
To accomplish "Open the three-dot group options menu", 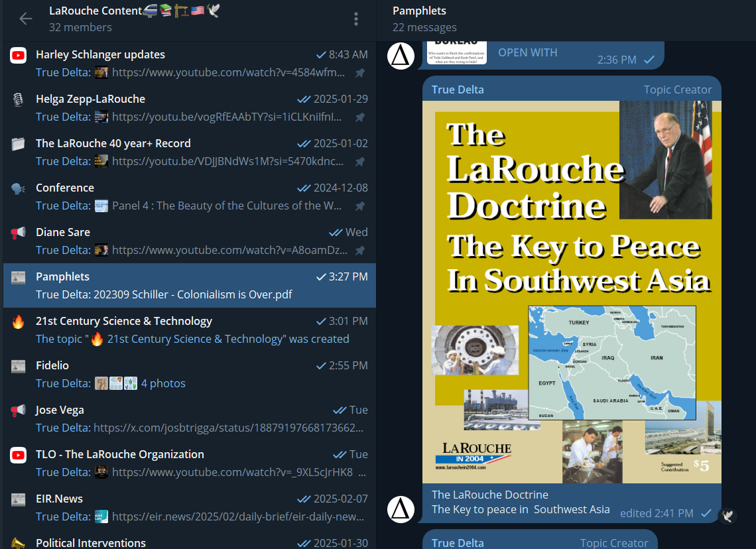I will [356, 19].
